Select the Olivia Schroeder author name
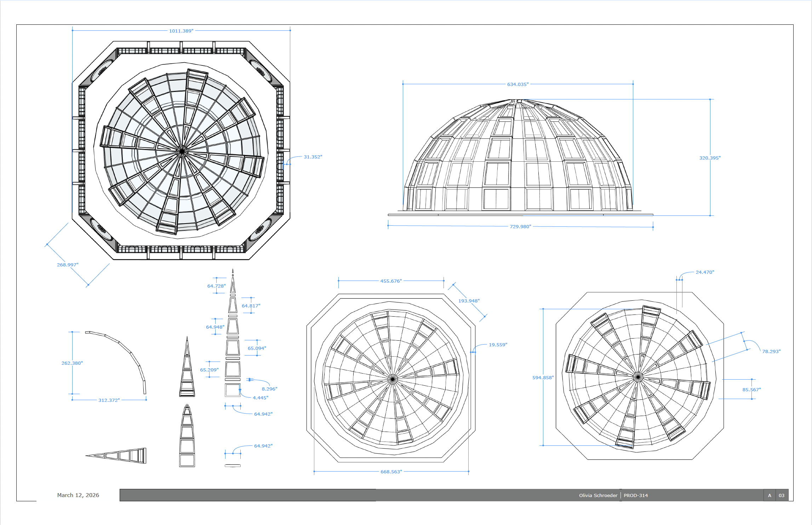Screen dimensions: 812x525 (598, 495)
